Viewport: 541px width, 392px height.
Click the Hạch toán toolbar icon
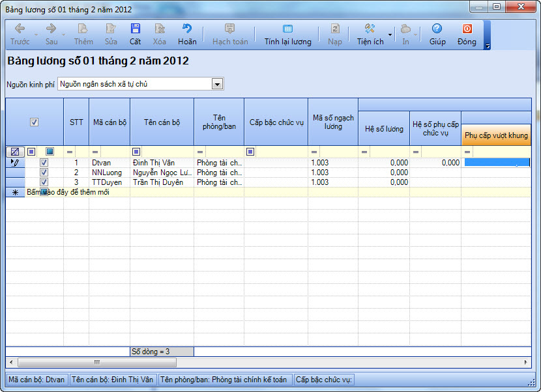click(x=230, y=29)
